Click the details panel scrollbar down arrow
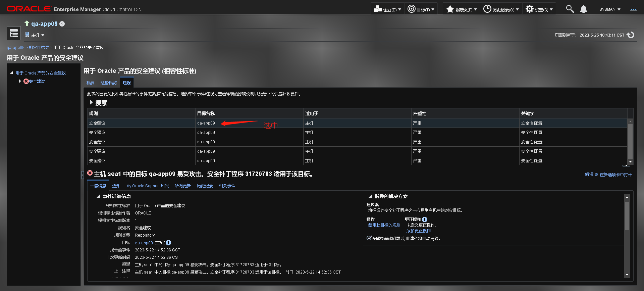The width and height of the screenshot is (644, 291). pos(627,275)
